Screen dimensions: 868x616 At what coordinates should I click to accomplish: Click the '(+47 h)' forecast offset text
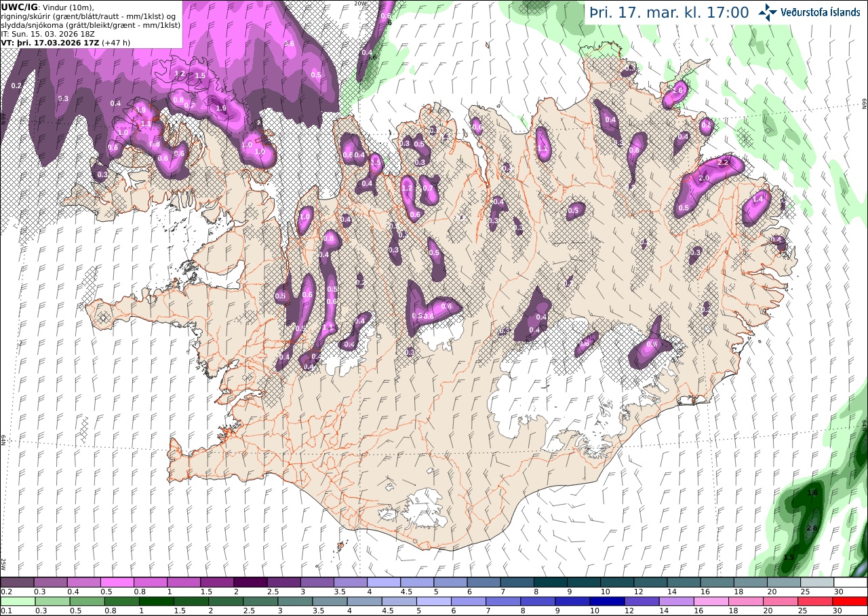point(116,42)
